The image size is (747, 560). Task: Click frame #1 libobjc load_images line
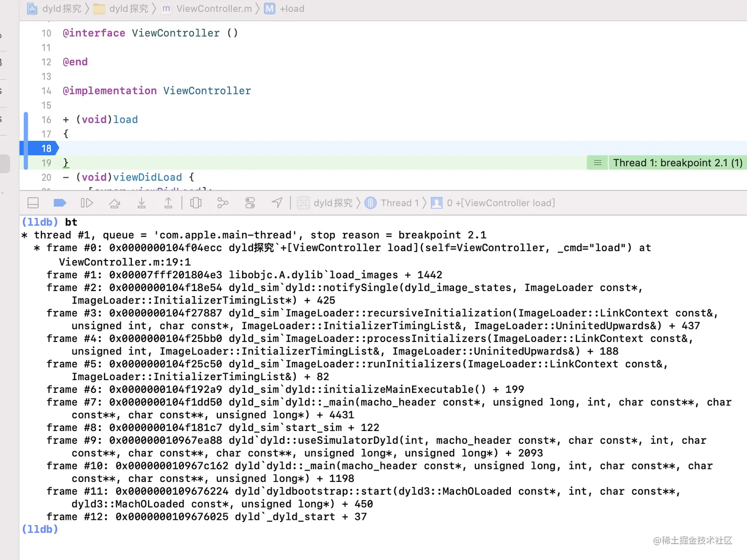pos(245,275)
